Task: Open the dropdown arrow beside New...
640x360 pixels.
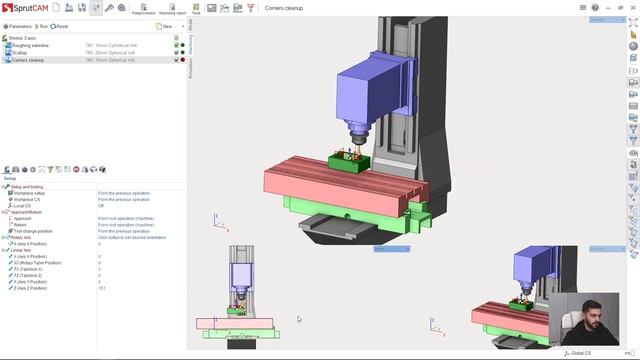Action: point(183,27)
